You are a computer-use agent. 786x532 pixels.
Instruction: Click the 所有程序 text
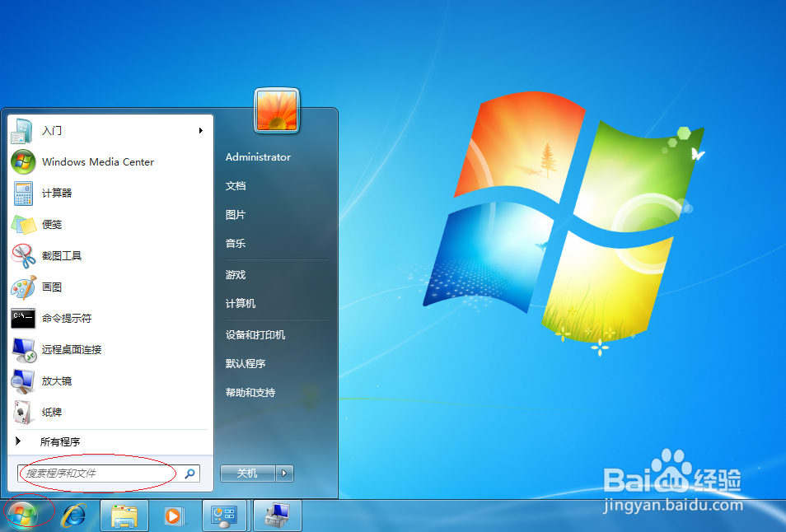60,442
